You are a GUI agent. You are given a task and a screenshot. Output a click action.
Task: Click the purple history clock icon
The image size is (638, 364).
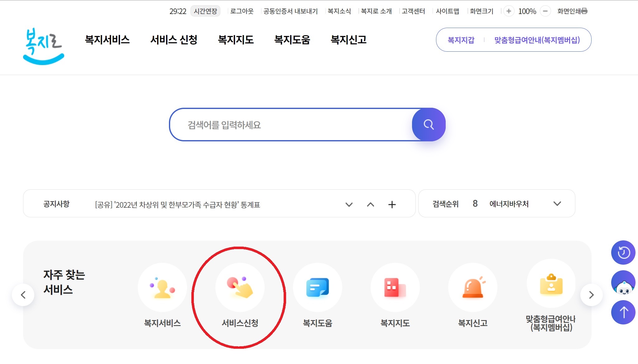pyautogui.click(x=624, y=253)
